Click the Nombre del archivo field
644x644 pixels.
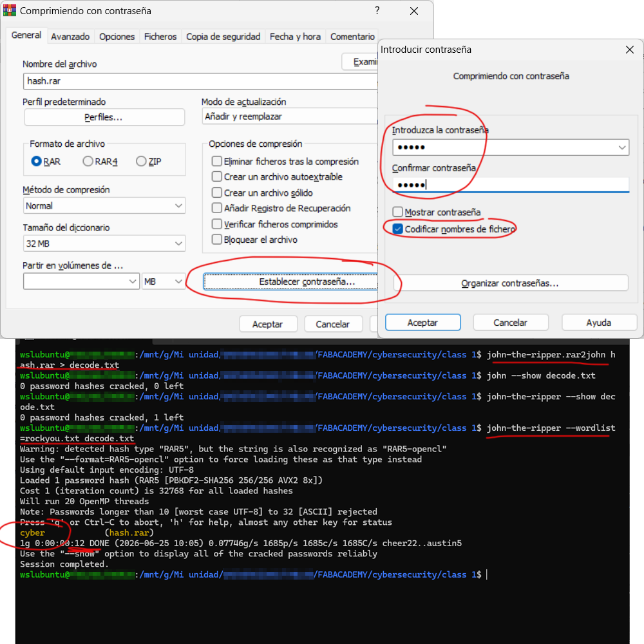(200, 81)
